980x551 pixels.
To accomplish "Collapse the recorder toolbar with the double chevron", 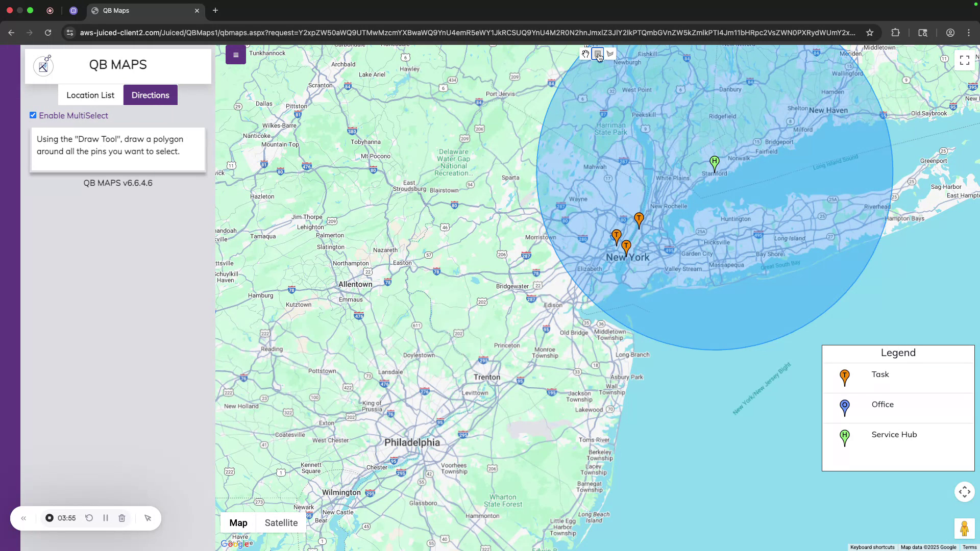I will (23, 518).
